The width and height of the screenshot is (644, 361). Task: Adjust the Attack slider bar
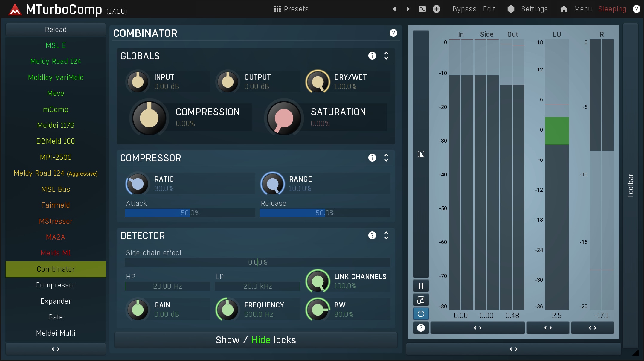pos(190,213)
